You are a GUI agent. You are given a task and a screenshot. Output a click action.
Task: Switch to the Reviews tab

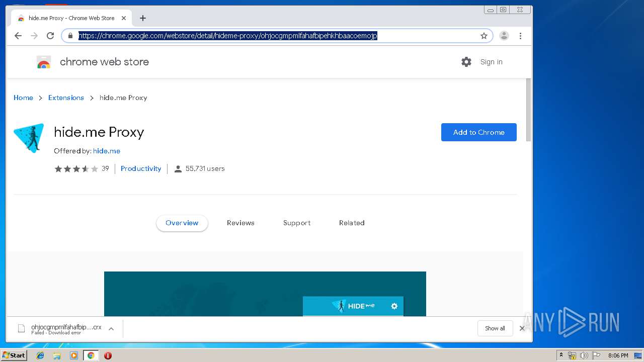point(240,223)
